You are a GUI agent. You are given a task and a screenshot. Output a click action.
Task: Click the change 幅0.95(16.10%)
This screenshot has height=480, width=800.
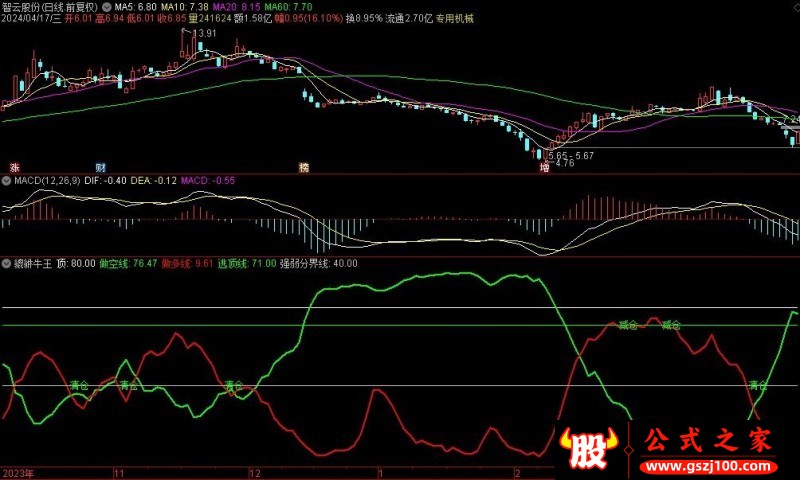tap(309, 19)
